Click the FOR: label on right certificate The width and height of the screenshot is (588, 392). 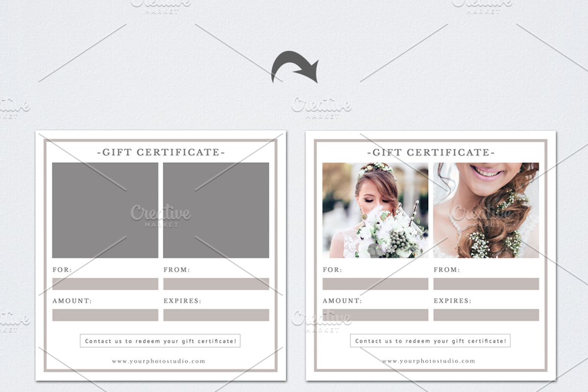point(332,270)
